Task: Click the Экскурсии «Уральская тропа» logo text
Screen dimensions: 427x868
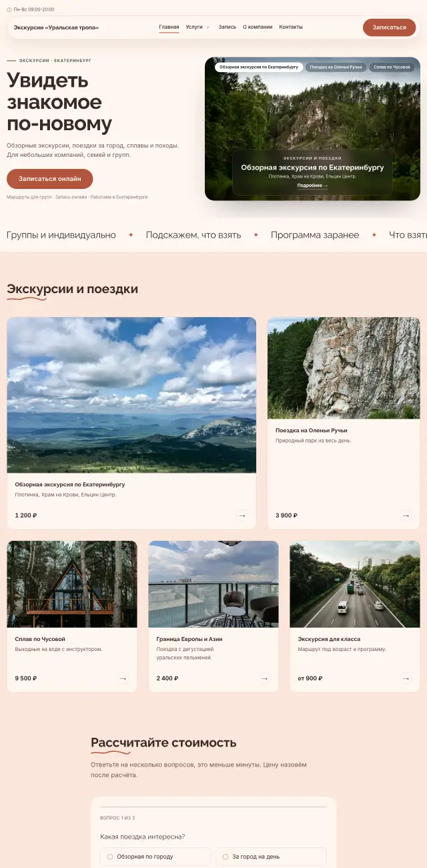Action: pyautogui.click(x=56, y=27)
